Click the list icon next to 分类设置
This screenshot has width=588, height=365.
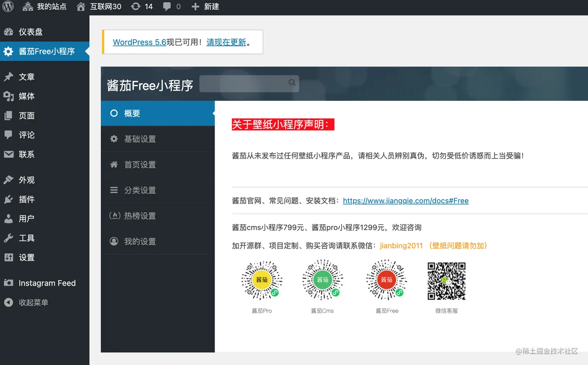pos(114,190)
